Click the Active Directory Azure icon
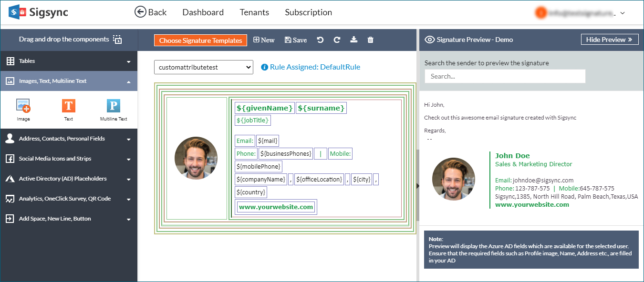The image size is (644, 282). tap(10, 179)
